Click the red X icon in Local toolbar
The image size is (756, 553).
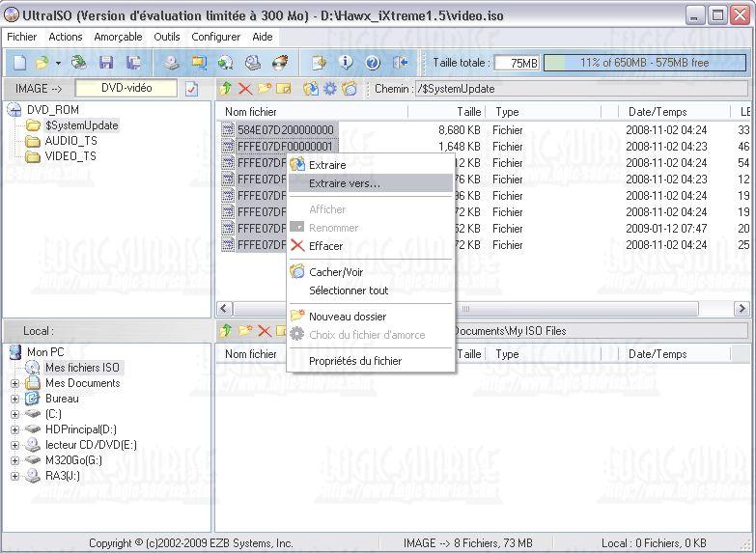265,330
